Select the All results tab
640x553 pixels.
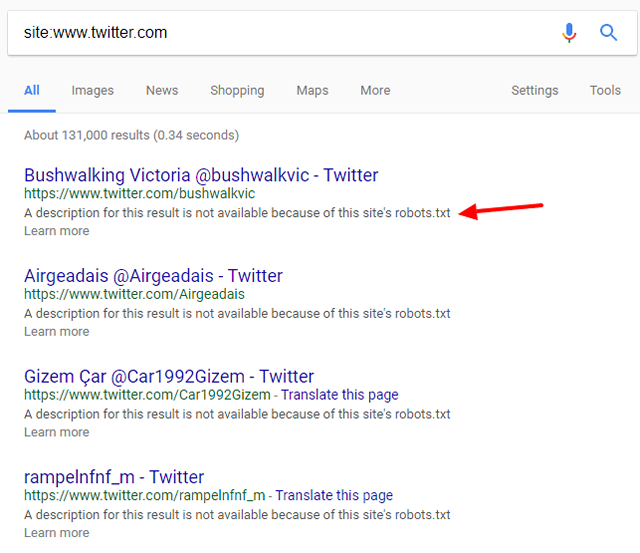click(32, 91)
